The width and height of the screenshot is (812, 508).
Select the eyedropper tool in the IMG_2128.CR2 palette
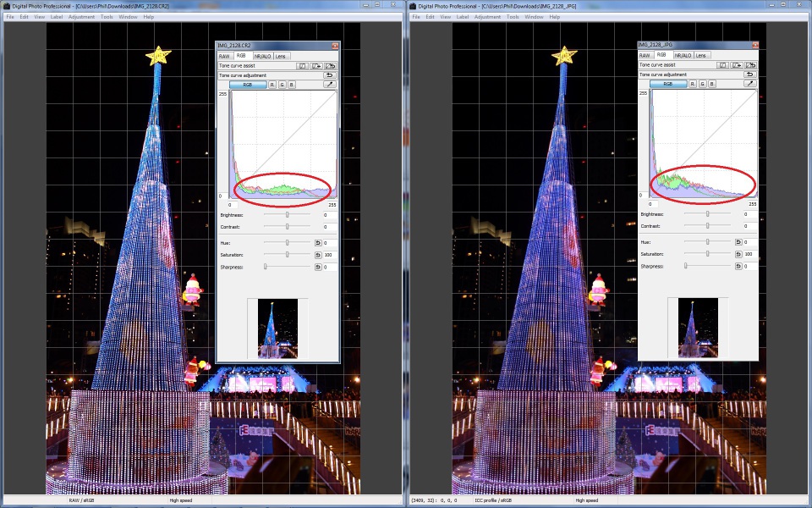click(330, 85)
